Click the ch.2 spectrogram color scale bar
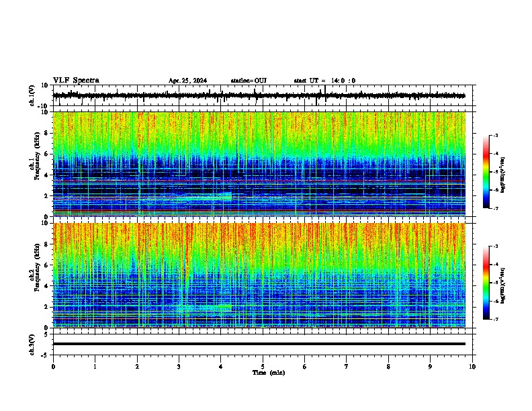Image resolution: width=532 pixels, height=411 pixels. [486, 283]
